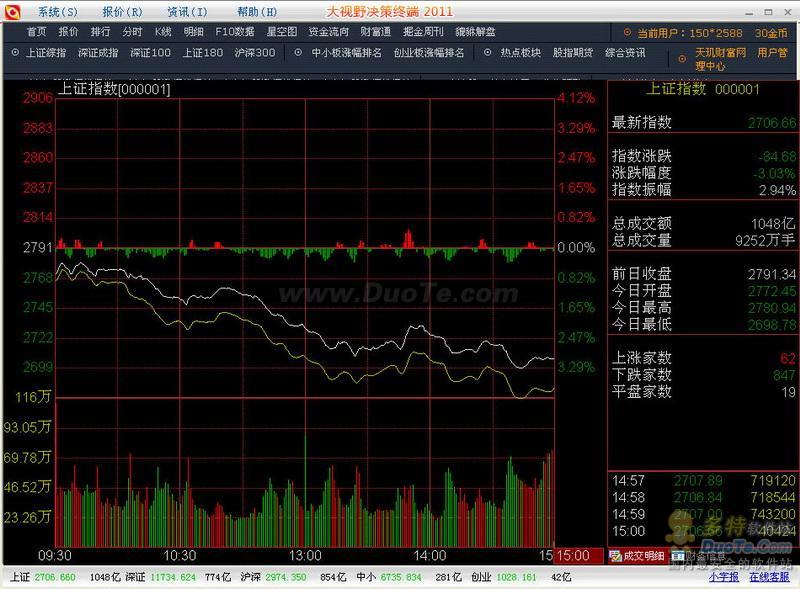Go to 首页 in navigation bar
The image size is (800, 589).
coord(36,32)
